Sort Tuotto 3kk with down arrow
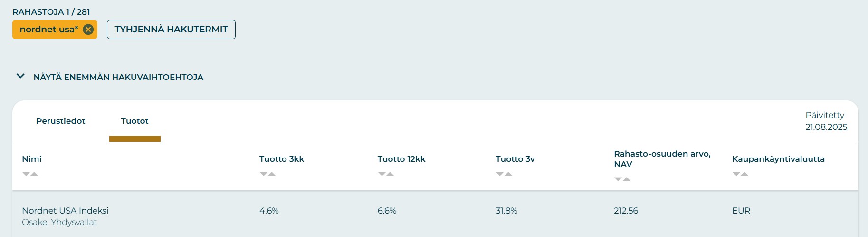The image size is (868, 237). (x=264, y=174)
